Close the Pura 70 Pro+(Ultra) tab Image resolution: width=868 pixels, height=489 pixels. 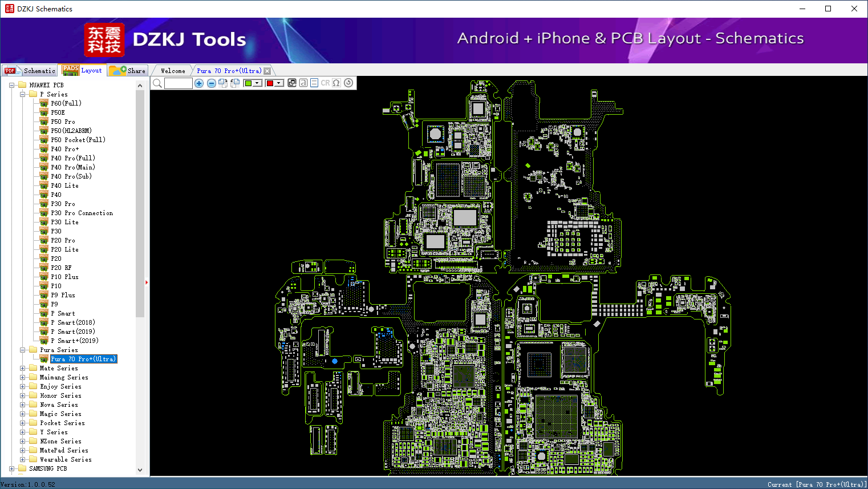coord(267,71)
